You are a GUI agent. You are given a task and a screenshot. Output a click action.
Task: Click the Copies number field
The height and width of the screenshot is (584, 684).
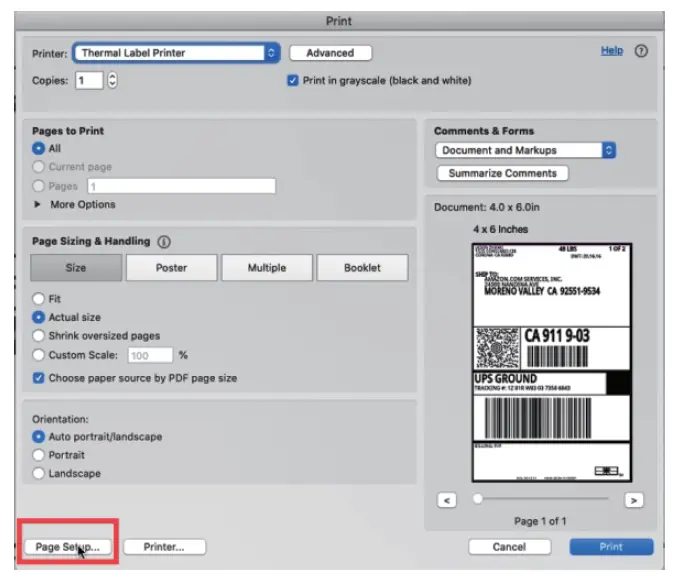pyautogui.click(x=89, y=81)
